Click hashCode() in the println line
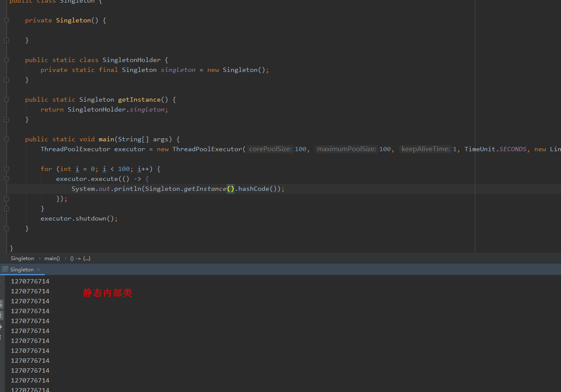This screenshot has height=392, width=561. point(258,189)
